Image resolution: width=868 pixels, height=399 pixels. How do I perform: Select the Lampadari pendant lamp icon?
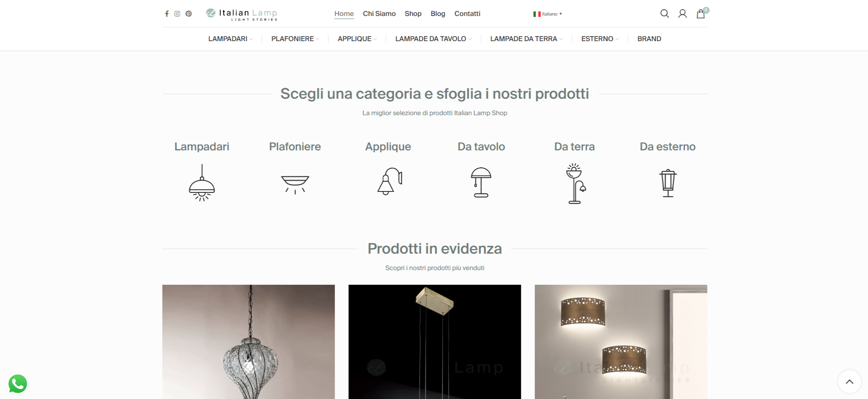click(x=202, y=183)
